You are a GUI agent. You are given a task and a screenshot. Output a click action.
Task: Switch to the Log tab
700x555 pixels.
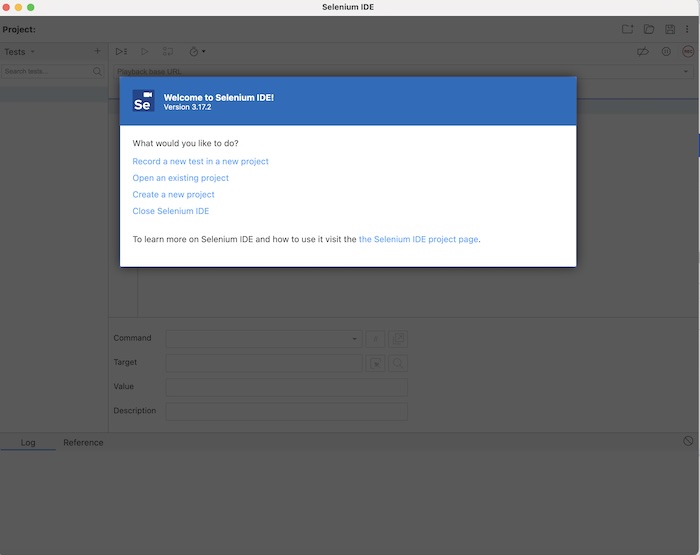[28, 442]
